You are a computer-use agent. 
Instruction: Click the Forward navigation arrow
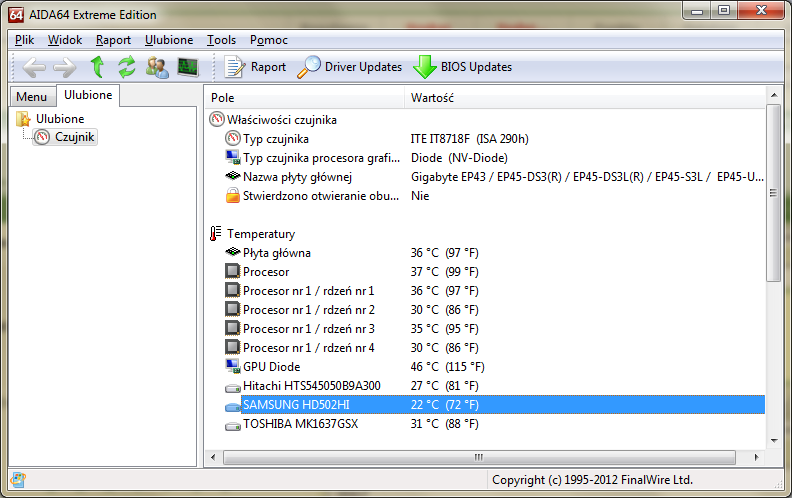(x=65, y=67)
